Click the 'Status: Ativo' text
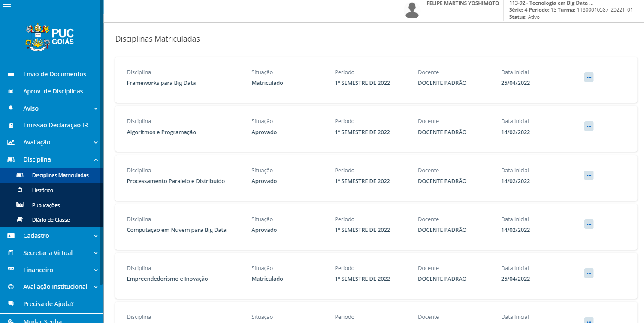 coord(524,17)
